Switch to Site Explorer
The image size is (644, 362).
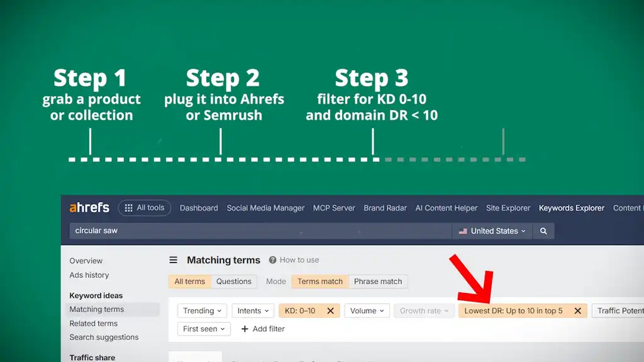tap(508, 208)
